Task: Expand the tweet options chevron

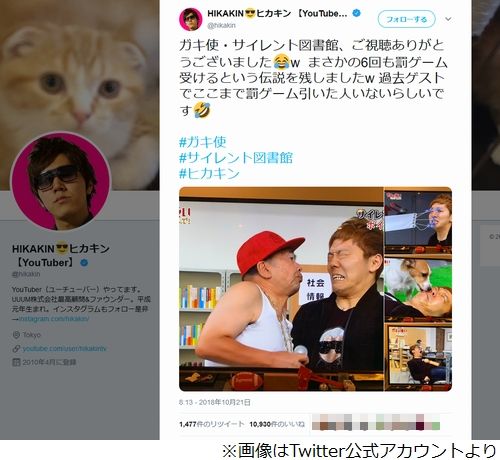Action: 448,19
